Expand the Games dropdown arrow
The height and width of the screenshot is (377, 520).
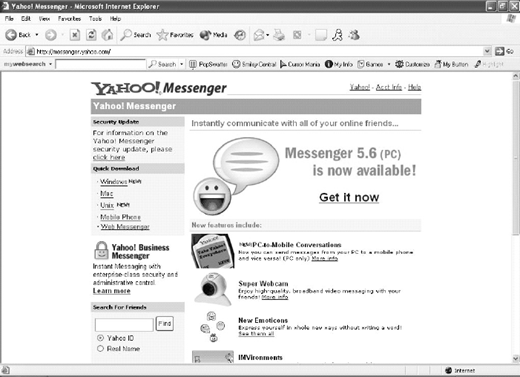tap(389, 64)
